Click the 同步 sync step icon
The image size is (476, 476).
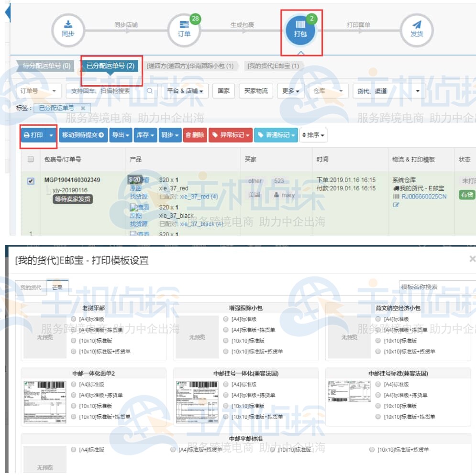(x=68, y=29)
